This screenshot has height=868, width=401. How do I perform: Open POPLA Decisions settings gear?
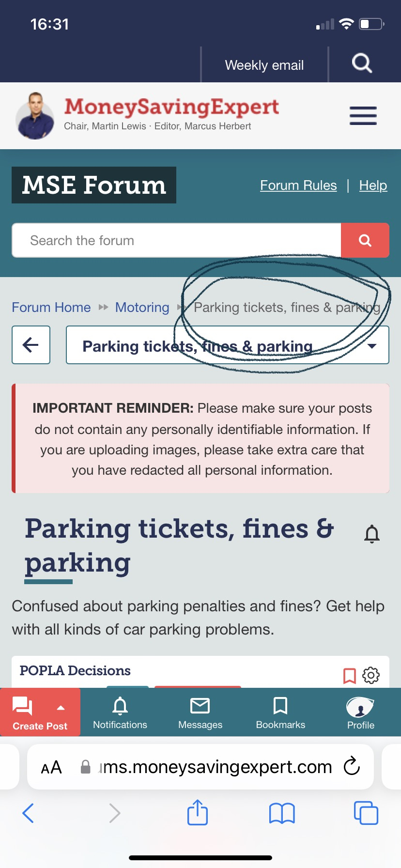coord(371,675)
